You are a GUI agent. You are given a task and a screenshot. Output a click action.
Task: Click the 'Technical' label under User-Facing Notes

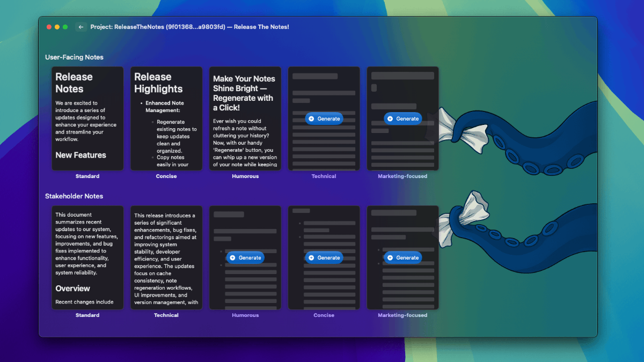[x=324, y=176]
